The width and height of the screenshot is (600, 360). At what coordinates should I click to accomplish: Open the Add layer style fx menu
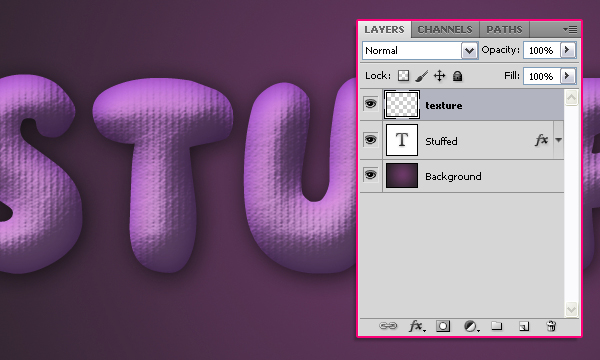click(416, 326)
